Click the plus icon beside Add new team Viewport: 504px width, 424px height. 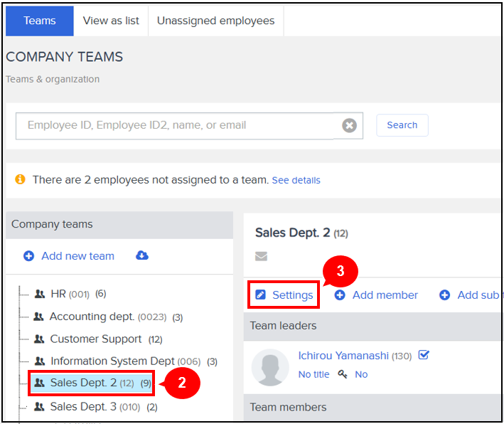click(28, 256)
